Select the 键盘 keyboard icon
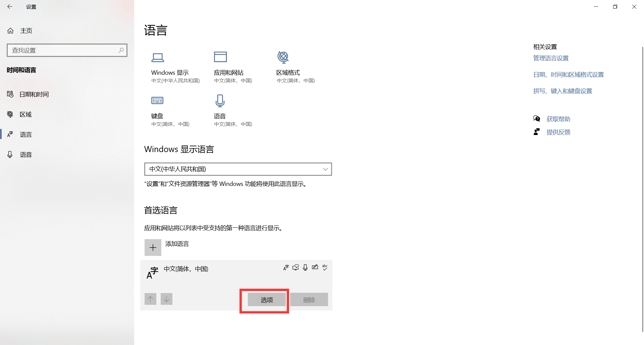 pyautogui.click(x=157, y=100)
